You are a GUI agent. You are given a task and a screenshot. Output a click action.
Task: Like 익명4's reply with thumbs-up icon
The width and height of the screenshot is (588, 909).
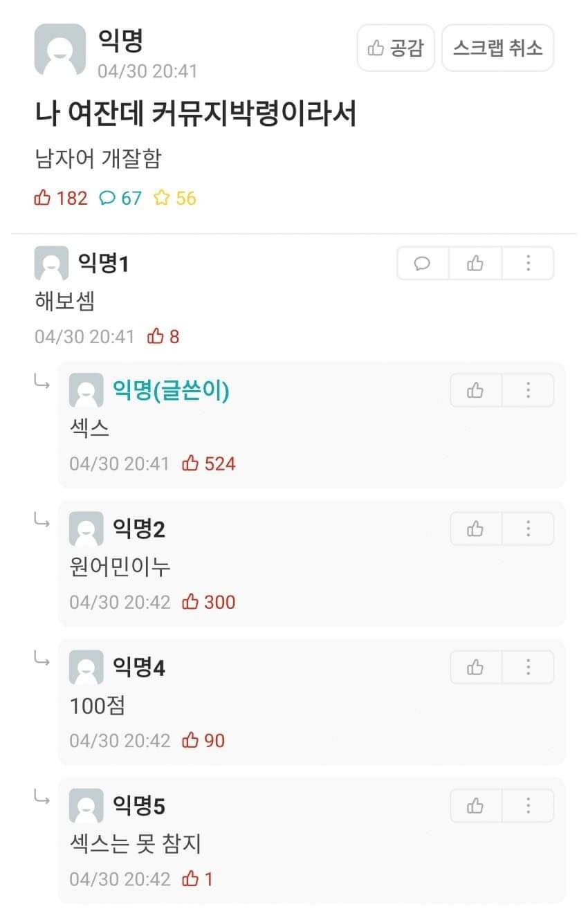tap(475, 668)
